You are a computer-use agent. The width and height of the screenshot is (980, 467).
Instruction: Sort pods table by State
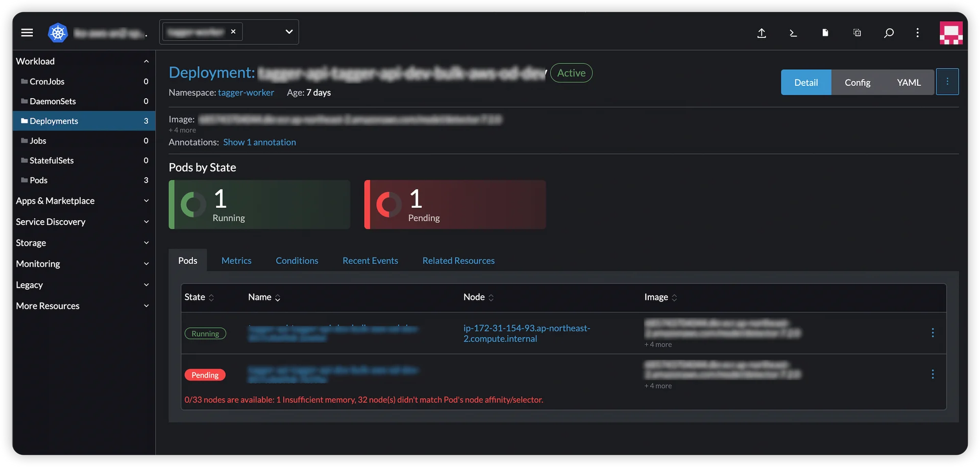pos(199,297)
